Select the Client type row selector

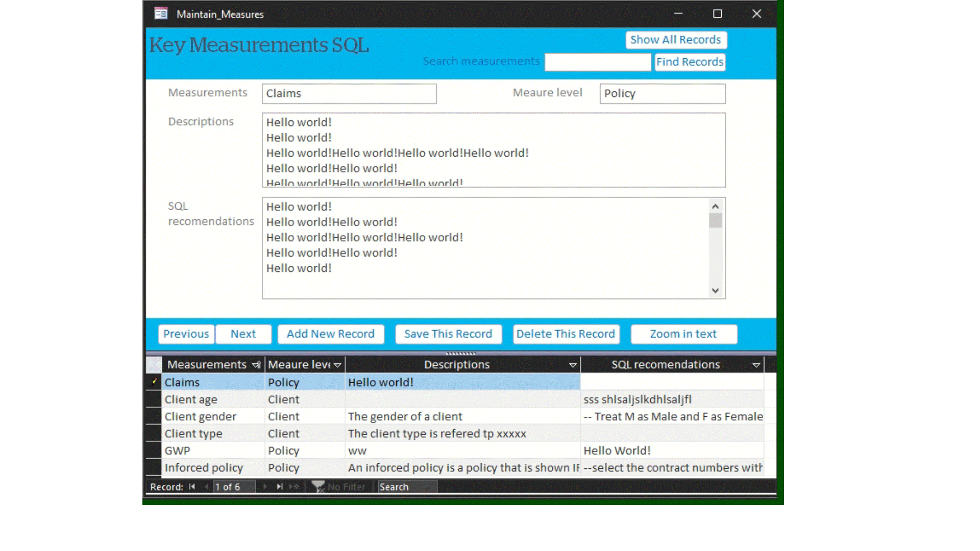154,433
